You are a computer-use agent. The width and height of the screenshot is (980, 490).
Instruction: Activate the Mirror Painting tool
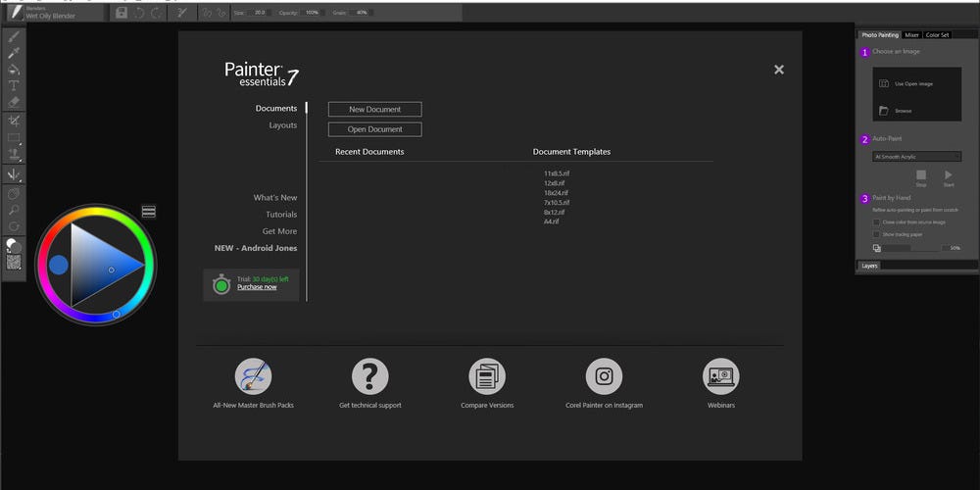14,174
